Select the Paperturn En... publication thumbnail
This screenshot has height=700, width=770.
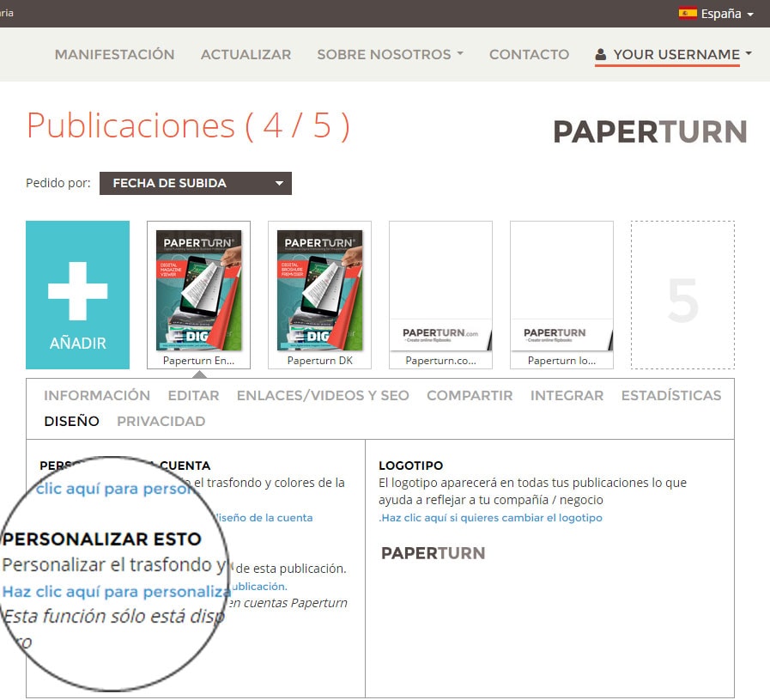point(198,295)
